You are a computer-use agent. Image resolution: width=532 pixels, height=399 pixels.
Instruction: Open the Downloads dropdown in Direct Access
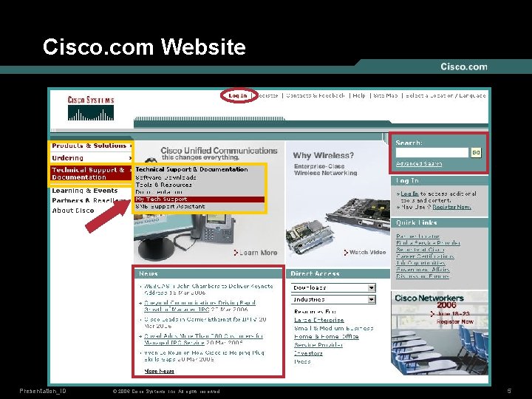(333, 287)
